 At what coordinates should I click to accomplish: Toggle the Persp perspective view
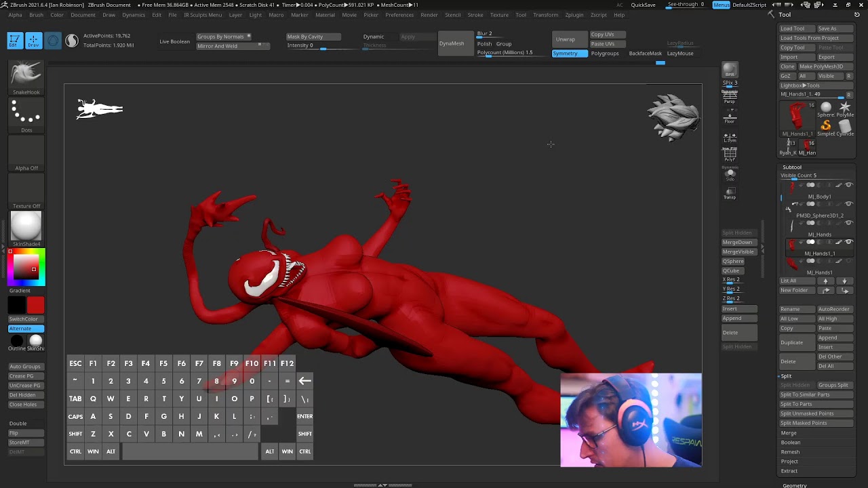pyautogui.click(x=730, y=97)
